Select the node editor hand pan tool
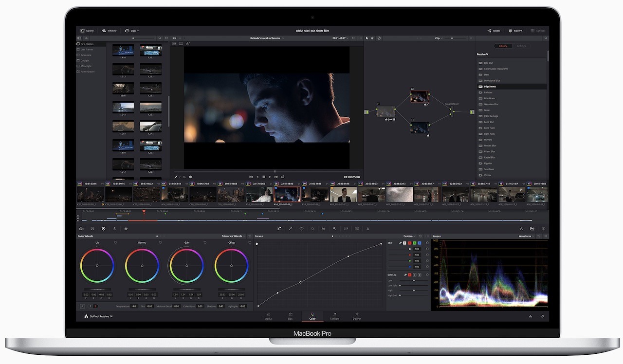The width and height of the screenshot is (623, 364). tap(373, 38)
